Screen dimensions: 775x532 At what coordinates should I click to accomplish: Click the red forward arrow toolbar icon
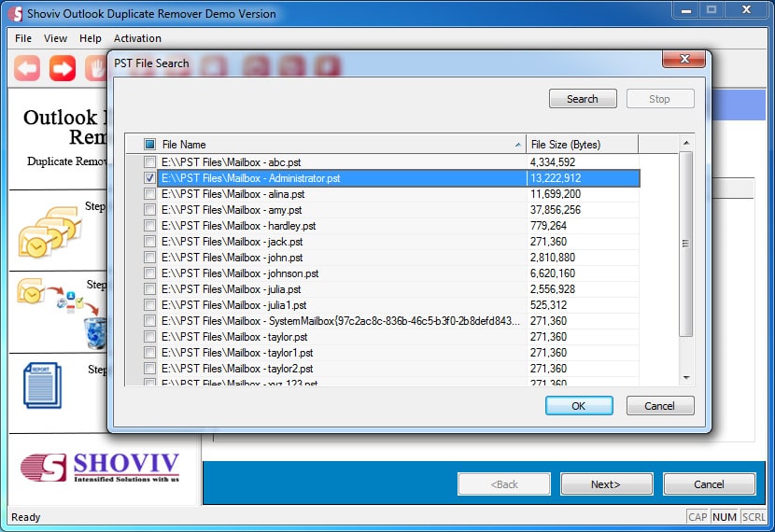63,68
